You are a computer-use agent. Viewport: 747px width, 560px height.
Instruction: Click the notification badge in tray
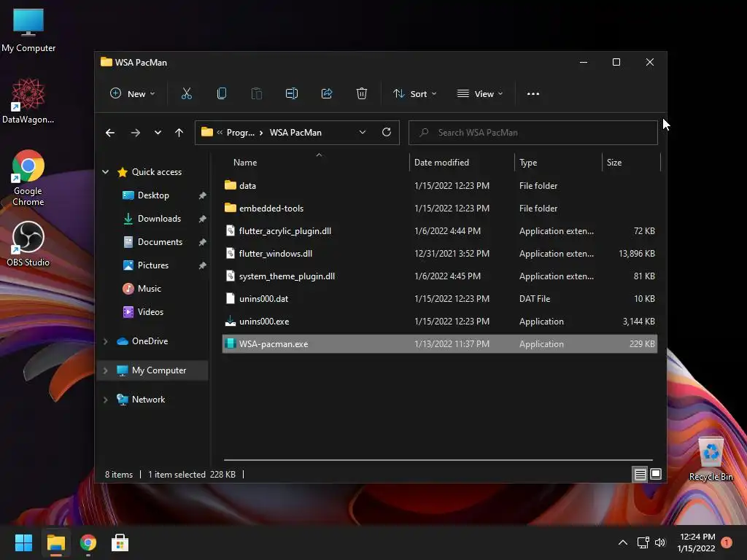click(727, 542)
